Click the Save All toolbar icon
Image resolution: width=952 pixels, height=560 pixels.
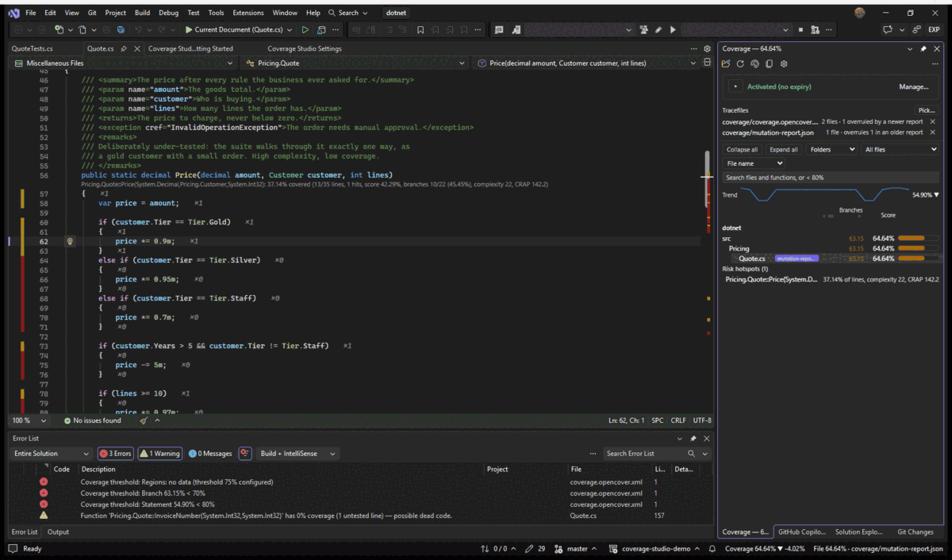coord(121,30)
